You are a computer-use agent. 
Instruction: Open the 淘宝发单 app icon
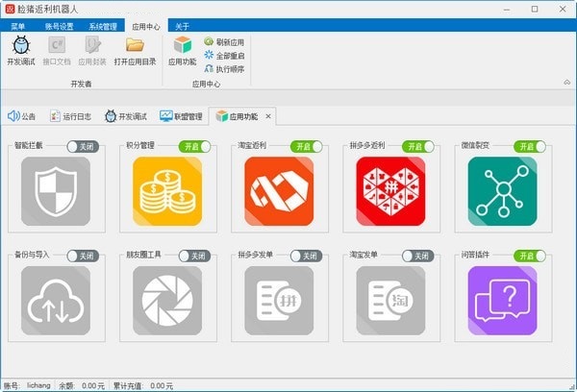tap(390, 301)
